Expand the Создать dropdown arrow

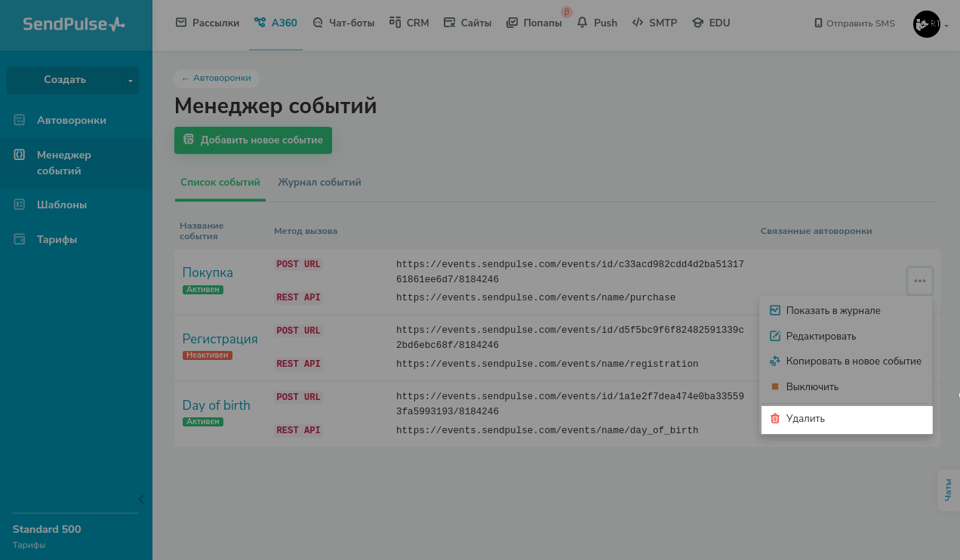[x=130, y=80]
